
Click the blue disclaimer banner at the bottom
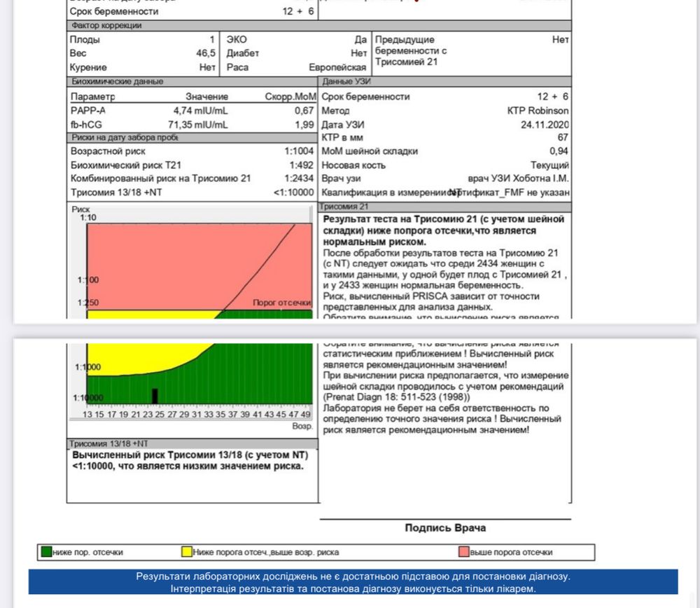(x=353, y=582)
